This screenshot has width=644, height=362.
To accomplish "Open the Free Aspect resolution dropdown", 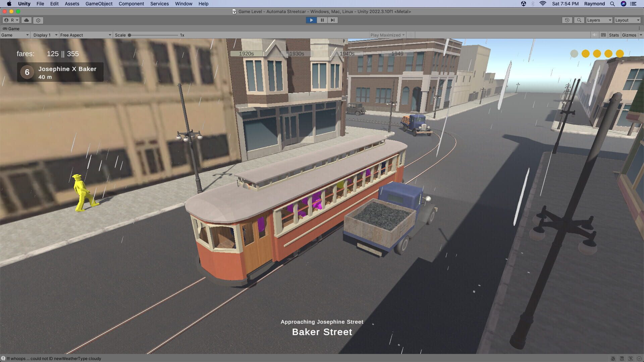I will (86, 35).
